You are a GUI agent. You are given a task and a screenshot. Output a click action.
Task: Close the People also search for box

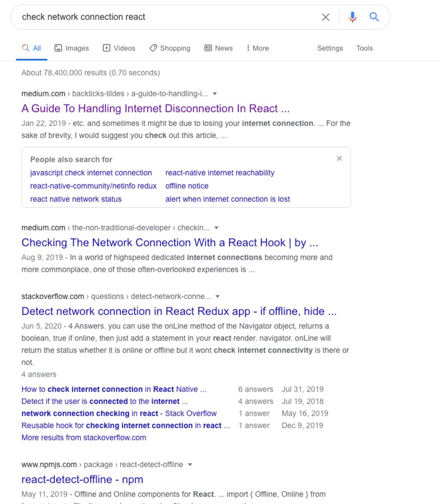coord(339,158)
